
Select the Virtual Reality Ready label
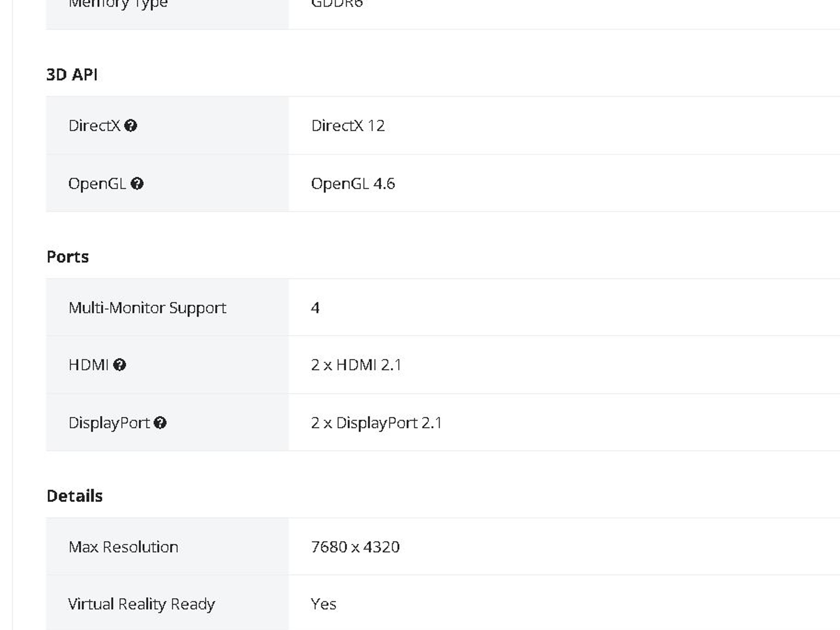pos(141,604)
